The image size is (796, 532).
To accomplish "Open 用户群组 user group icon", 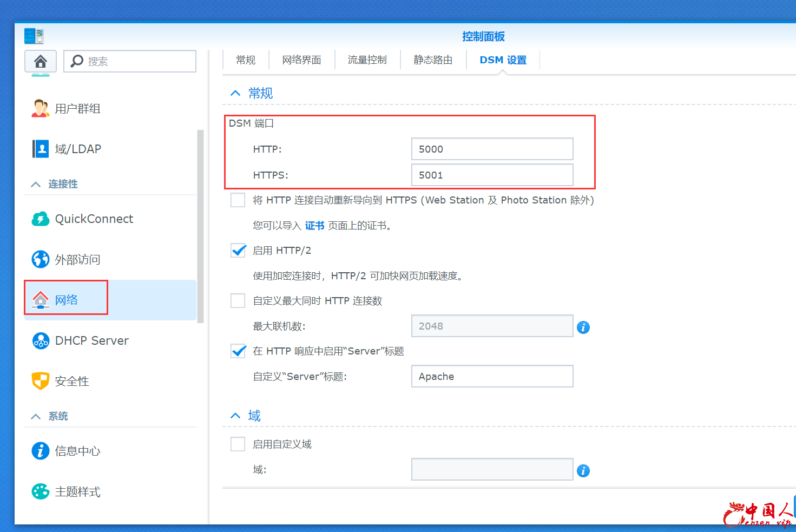I will pos(41,108).
